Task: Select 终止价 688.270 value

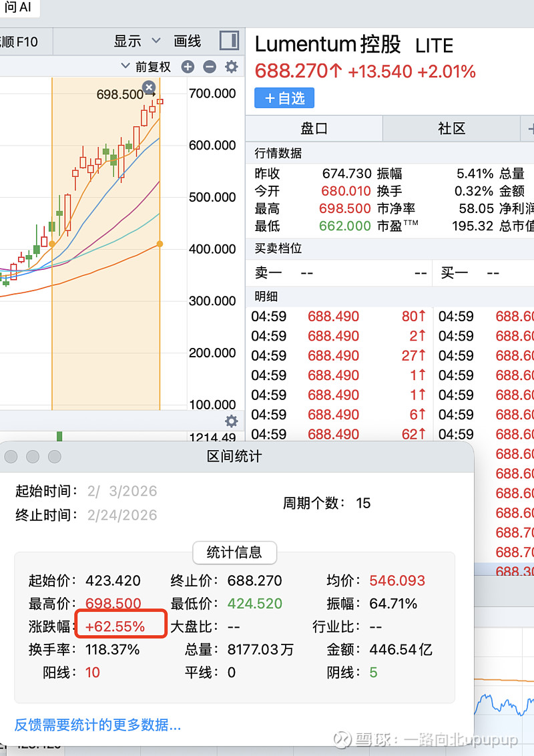Action: click(x=254, y=580)
